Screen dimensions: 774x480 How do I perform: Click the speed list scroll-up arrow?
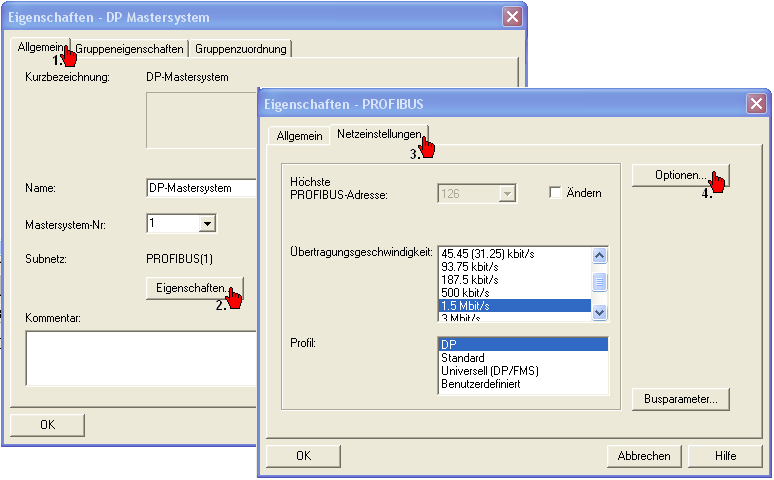[x=599, y=255]
